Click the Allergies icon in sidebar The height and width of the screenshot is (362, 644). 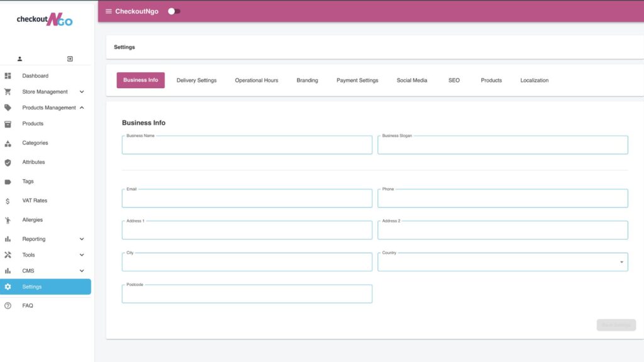point(8,221)
